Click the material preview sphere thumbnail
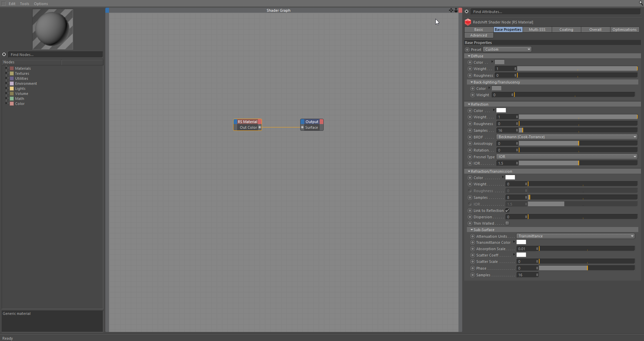Image resolution: width=644 pixels, height=341 pixels. tap(52, 29)
